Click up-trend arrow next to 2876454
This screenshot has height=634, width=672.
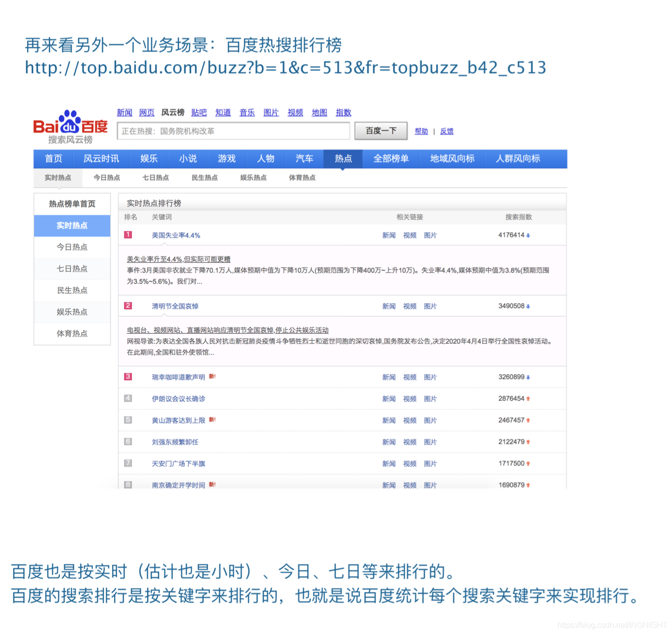tap(528, 398)
